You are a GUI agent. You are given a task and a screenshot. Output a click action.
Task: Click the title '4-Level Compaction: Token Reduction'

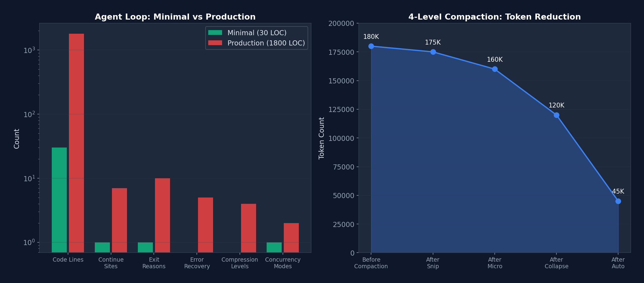pos(494,17)
